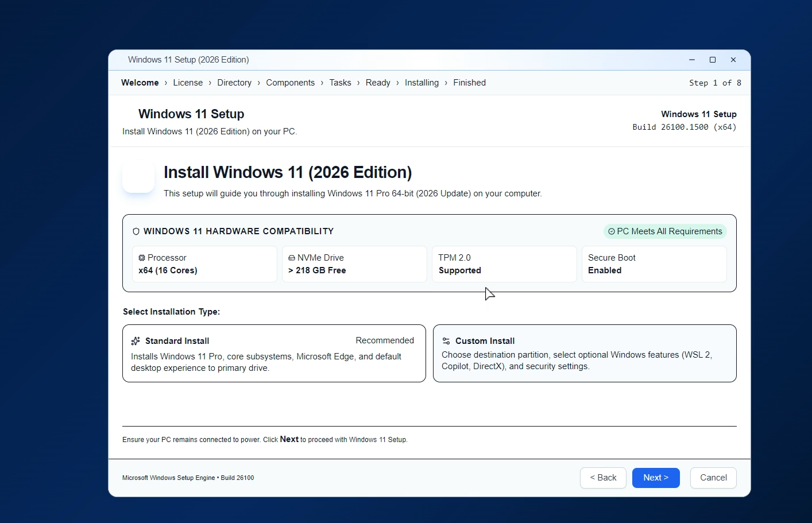Click the Build 26100.1500 (x64) text

[685, 127]
